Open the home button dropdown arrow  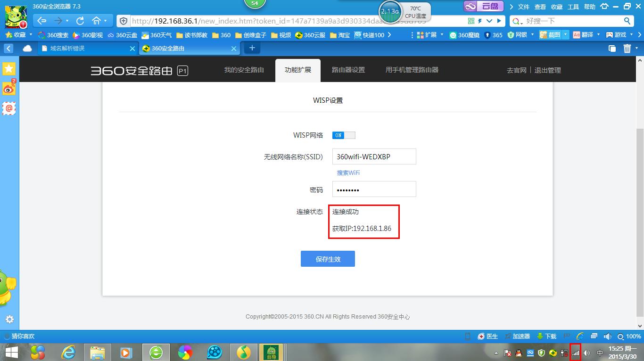[106, 21]
